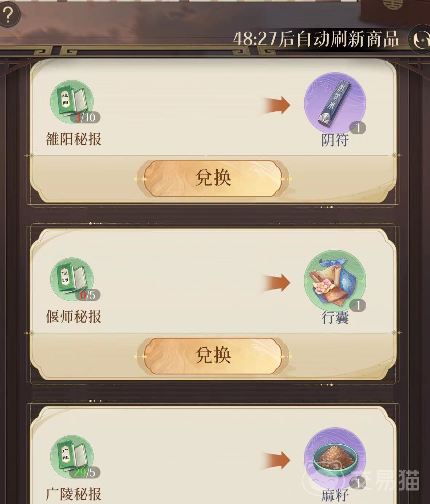Click the 3/10 count badge
Screen dimensions: 430x504
point(85,117)
